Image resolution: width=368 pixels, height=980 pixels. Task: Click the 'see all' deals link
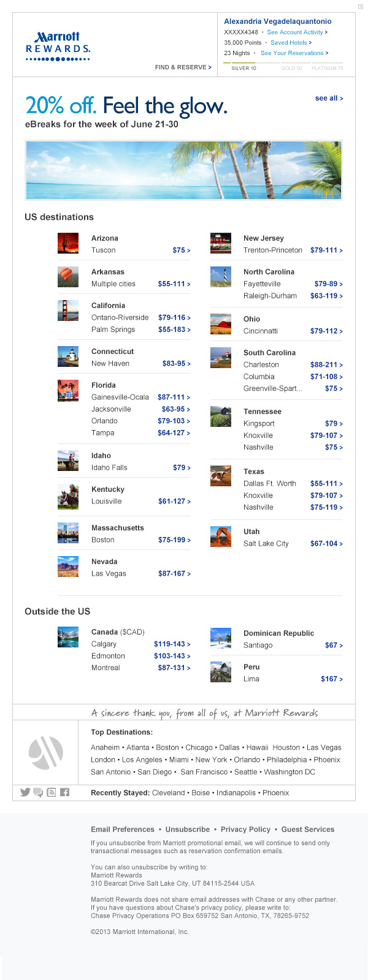coord(329,98)
